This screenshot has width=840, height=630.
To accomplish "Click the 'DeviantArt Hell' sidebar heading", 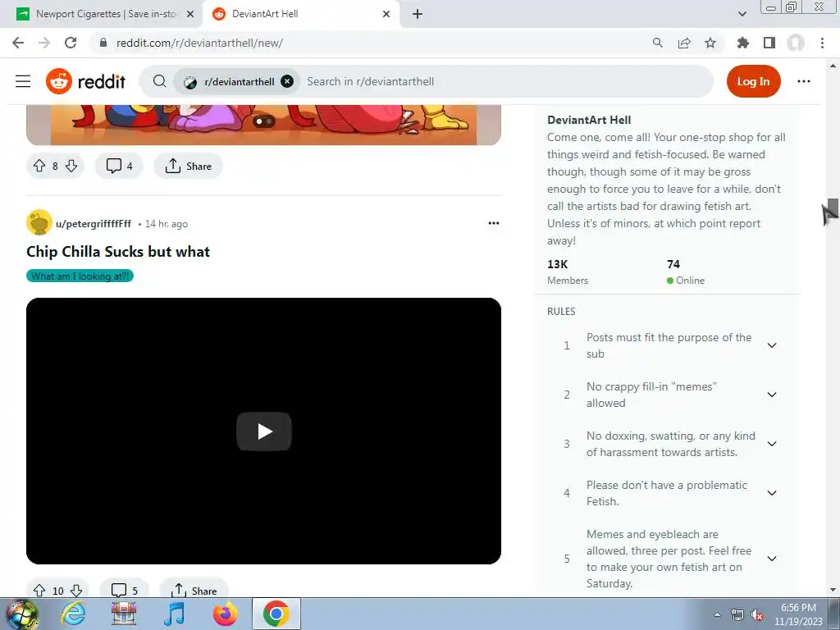I will [589, 120].
